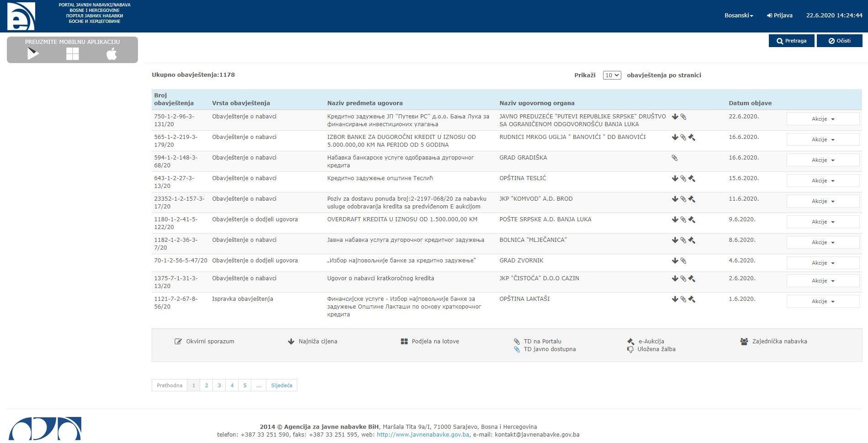This screenshot has width=868, height=443.
Task: Expand Akcije menu for JKP Komvod notice
Action: (823, 201)
